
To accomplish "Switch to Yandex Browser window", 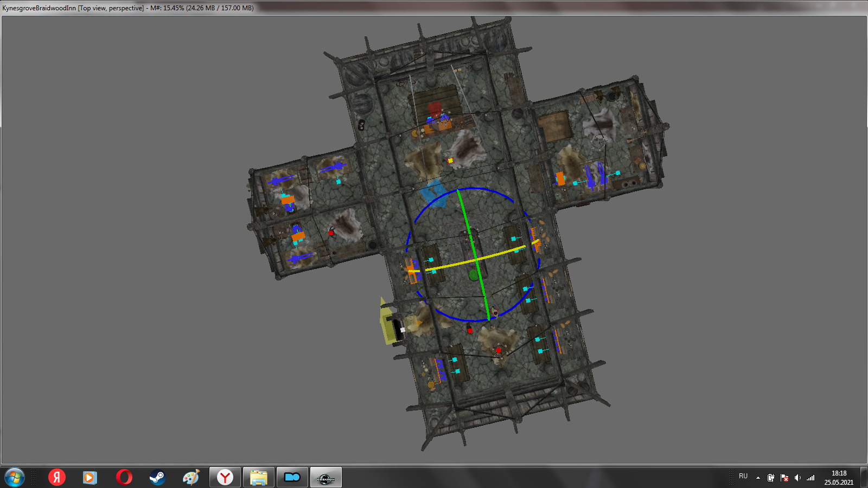I will point(225,478).
